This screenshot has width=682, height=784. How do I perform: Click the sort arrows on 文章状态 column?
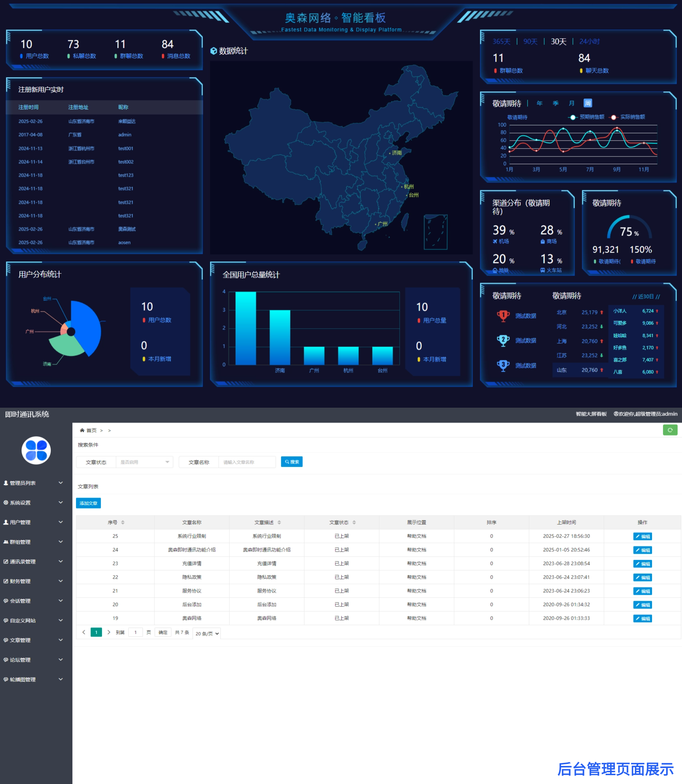pyautogui.click(x=354, y=522)
